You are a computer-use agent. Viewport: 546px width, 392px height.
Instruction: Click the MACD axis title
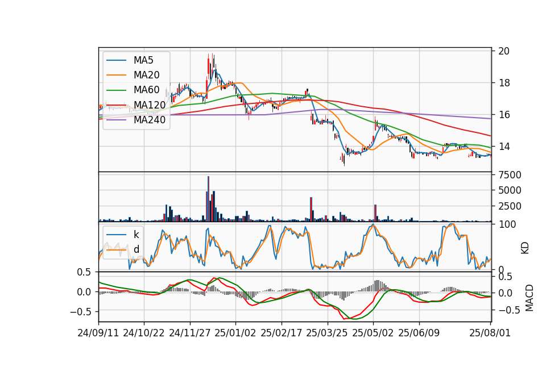pos(529,298)
